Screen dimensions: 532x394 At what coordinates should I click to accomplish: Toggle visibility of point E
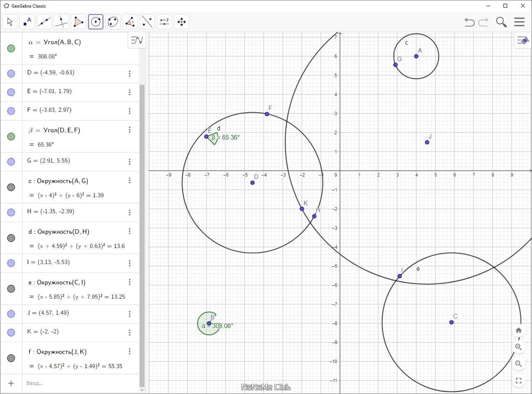[x=11, y=92]
